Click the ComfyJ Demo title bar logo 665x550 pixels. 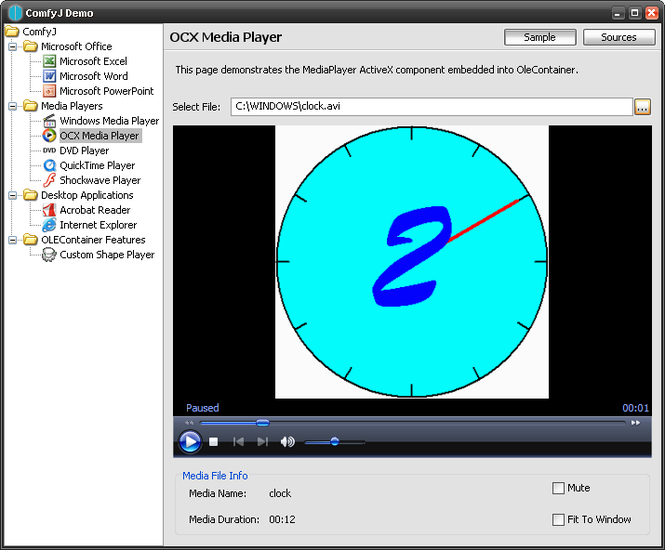pos(15,13)
